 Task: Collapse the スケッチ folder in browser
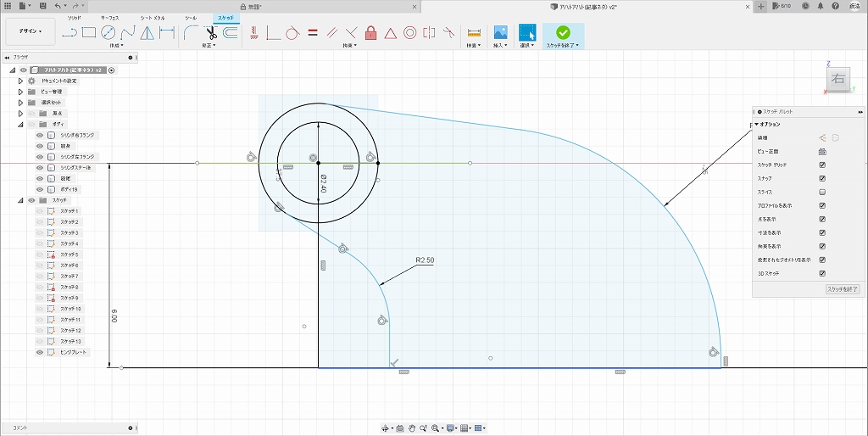coord(20,200)
